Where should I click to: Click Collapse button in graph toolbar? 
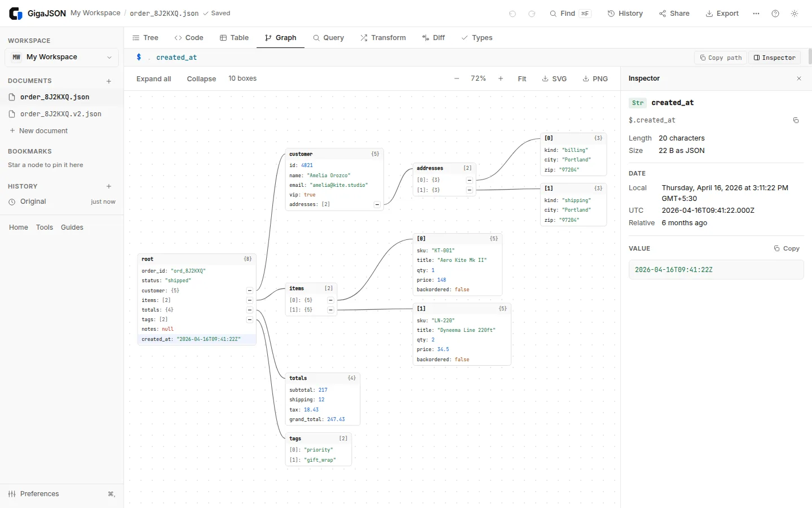point(201,79)
